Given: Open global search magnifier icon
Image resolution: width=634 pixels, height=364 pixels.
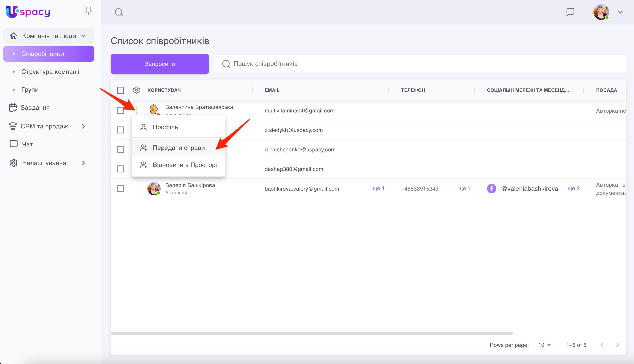Looking at the screenshot, I should coord(119,12).
